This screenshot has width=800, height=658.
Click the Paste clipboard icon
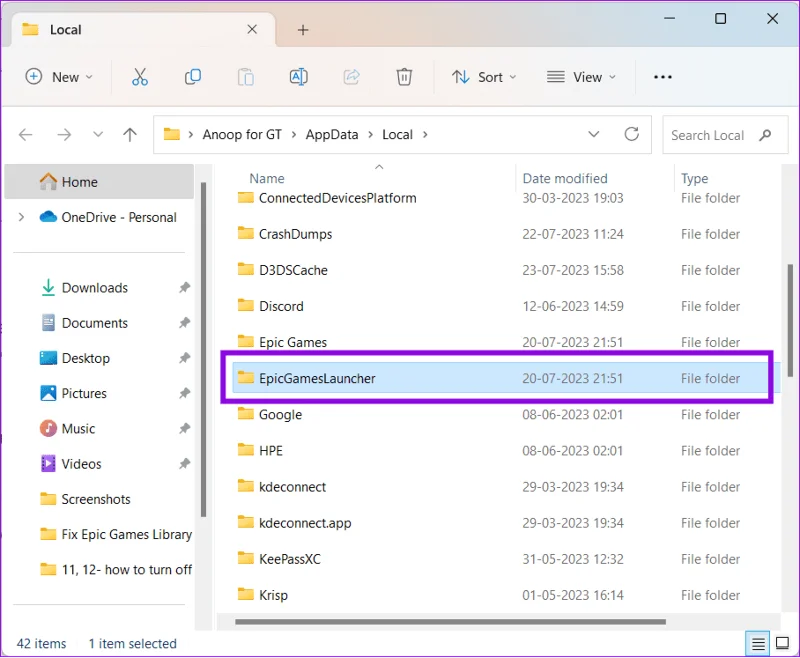[x=245, y=77]
